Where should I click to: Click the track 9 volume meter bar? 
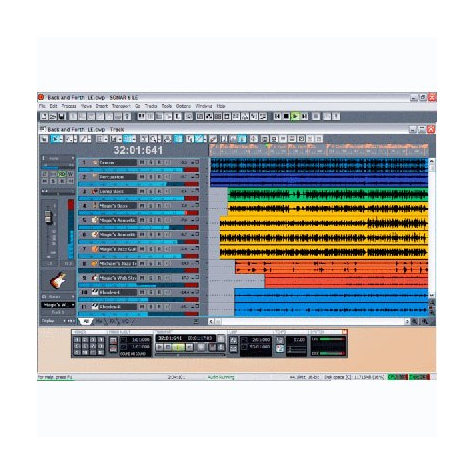(138, 285)
